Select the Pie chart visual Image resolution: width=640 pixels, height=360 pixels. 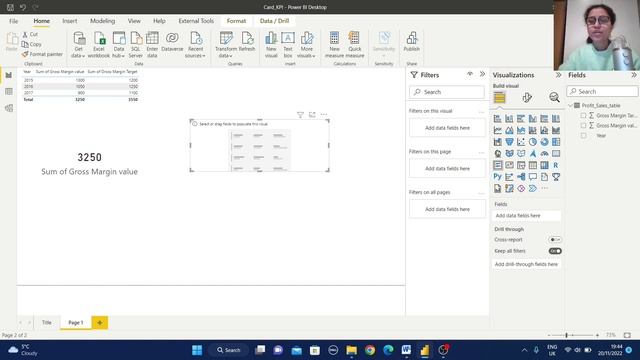point(533,142)
